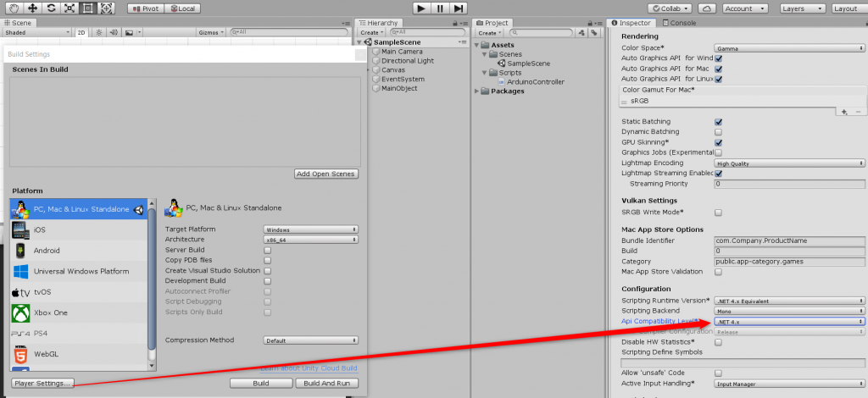The width and height of the screenshot is (868, 398).
Task: Select the Move tool
Action: click(x=32, y=8)
